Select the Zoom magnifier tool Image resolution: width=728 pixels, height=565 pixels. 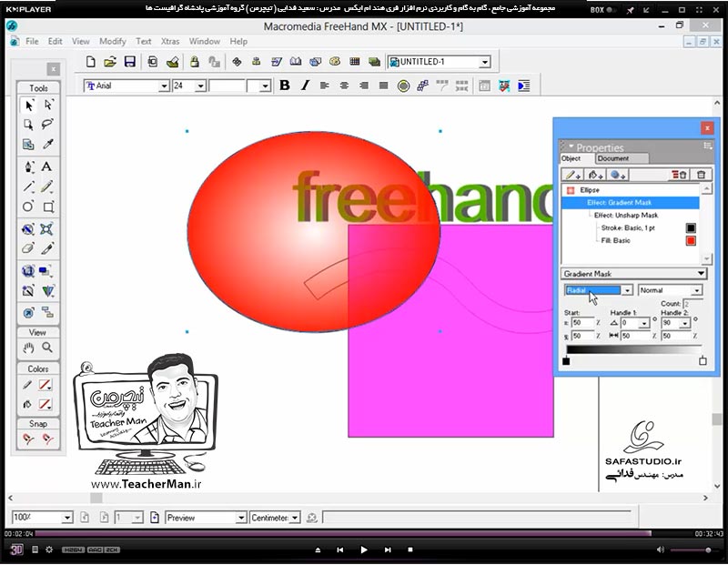click(47, 348)
